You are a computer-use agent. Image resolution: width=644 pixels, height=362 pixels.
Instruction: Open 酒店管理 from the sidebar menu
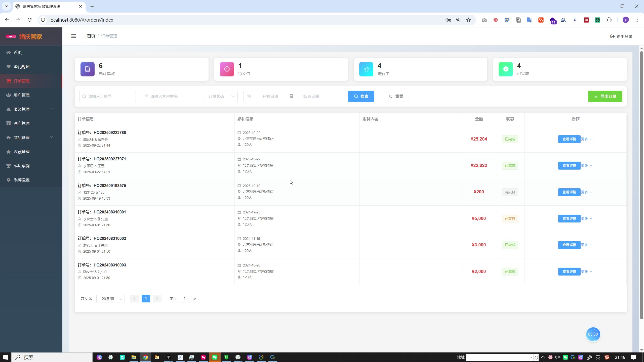click(x=22, y=123)
